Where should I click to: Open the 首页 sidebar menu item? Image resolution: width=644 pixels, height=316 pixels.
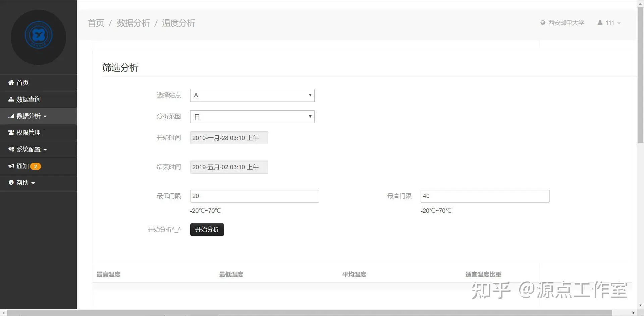(39, 82)
